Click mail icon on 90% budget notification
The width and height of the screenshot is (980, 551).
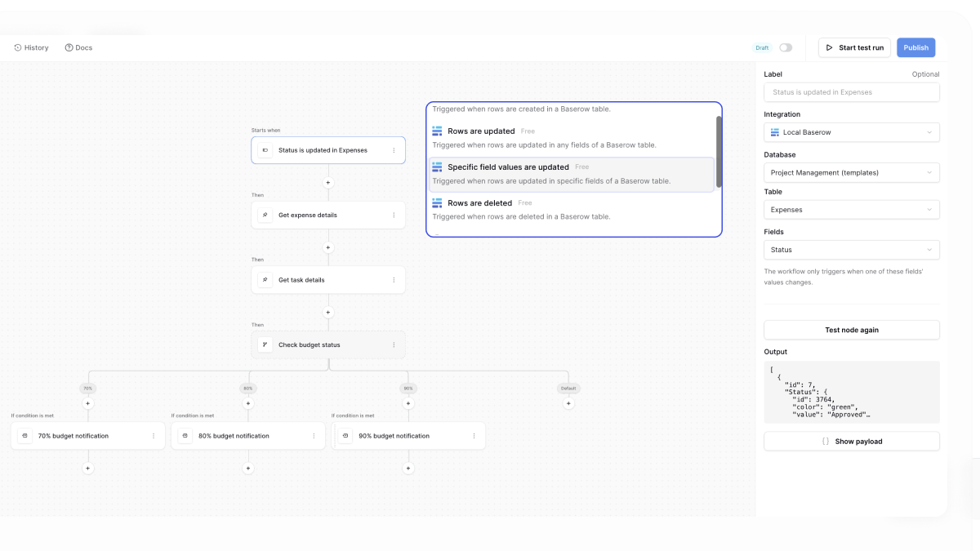coord(345,436)
